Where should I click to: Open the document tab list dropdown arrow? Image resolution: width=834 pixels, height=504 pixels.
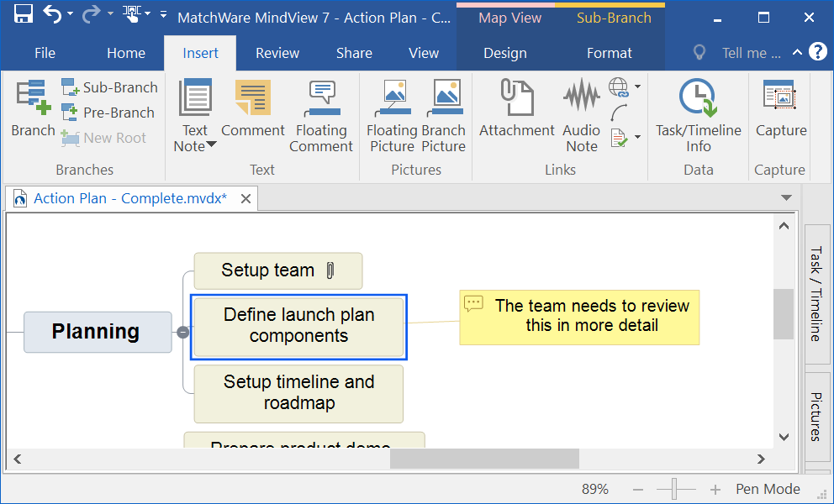pos(786,197)
